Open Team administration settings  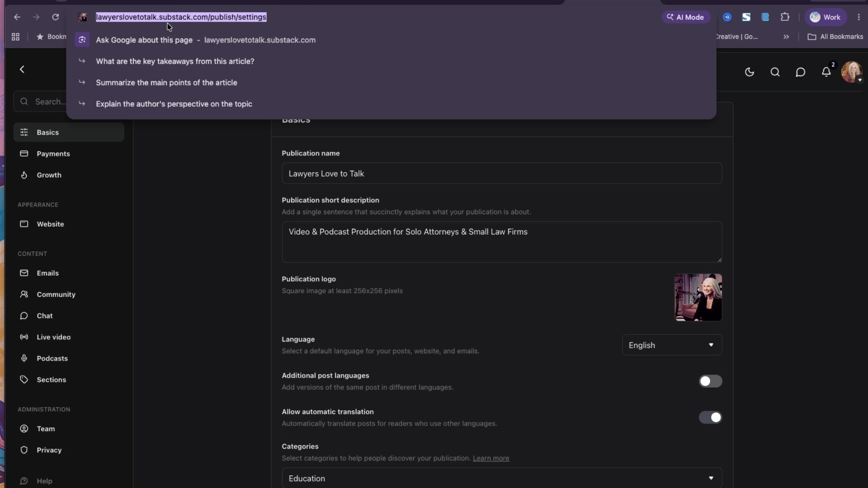(69, 428)
